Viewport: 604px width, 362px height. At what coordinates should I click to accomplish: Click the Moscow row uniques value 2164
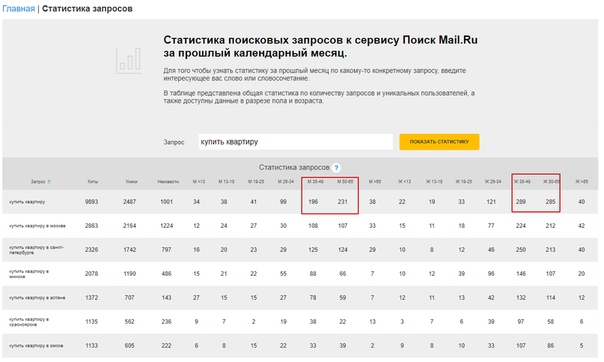pos(129,226)
